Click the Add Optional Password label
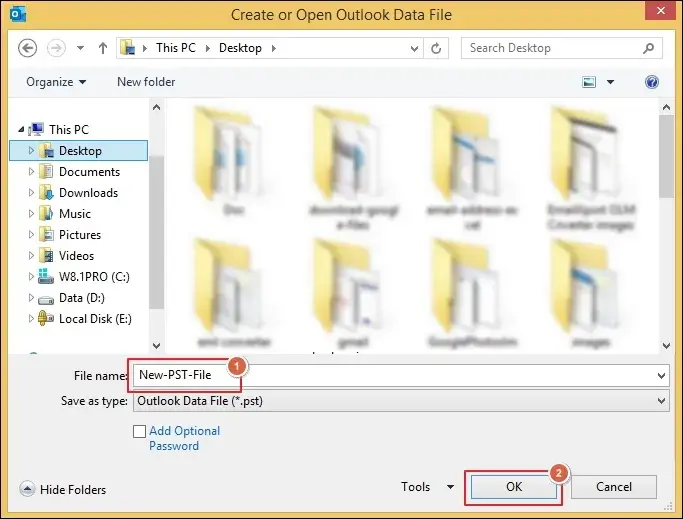This screenshot has height=519, width=683. (x=185, y=438)
